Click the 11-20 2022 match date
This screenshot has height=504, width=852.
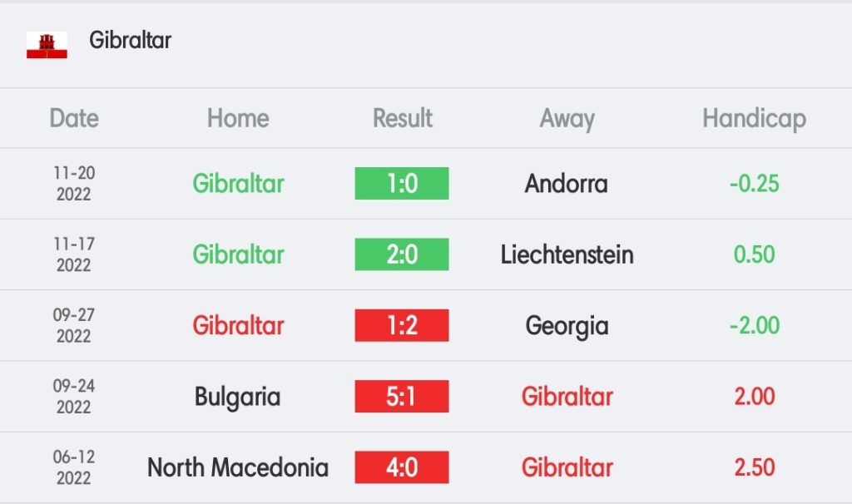tap(74, 184)
